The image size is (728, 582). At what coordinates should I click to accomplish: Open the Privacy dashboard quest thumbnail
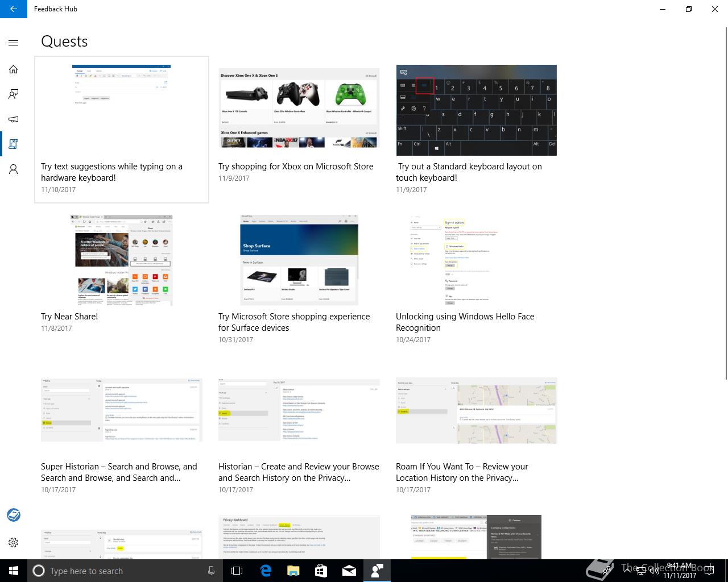coord(299,537)
